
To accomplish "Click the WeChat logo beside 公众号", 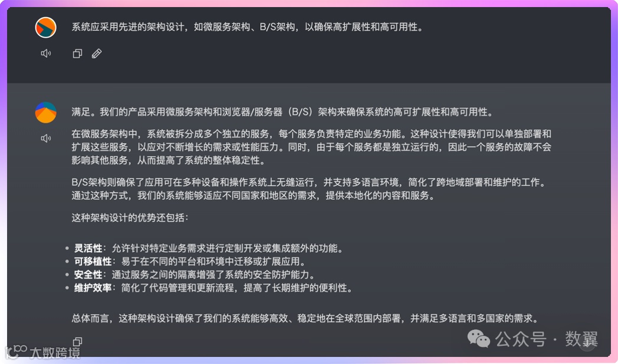I will (x=478, y=339).
